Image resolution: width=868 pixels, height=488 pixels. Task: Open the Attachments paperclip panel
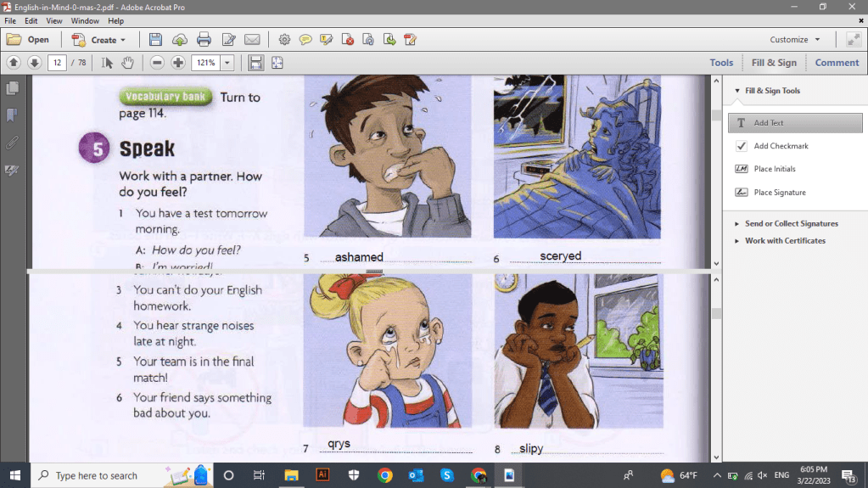click(x=12, y=143)
